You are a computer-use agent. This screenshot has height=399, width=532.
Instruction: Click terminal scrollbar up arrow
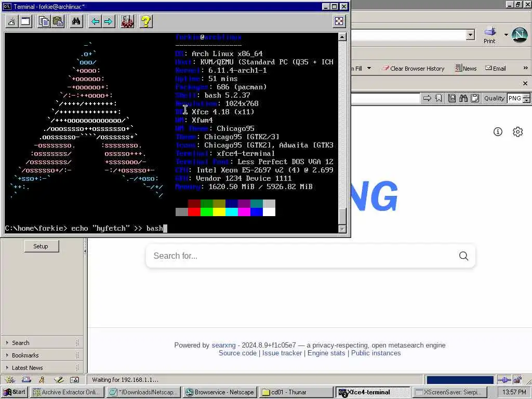(342, 37)
